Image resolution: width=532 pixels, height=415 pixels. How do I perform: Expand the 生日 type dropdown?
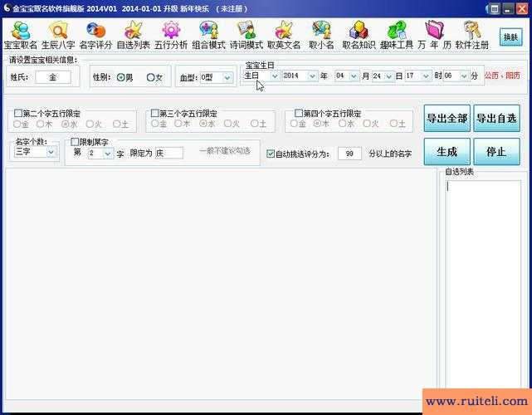tap(275, 76)
